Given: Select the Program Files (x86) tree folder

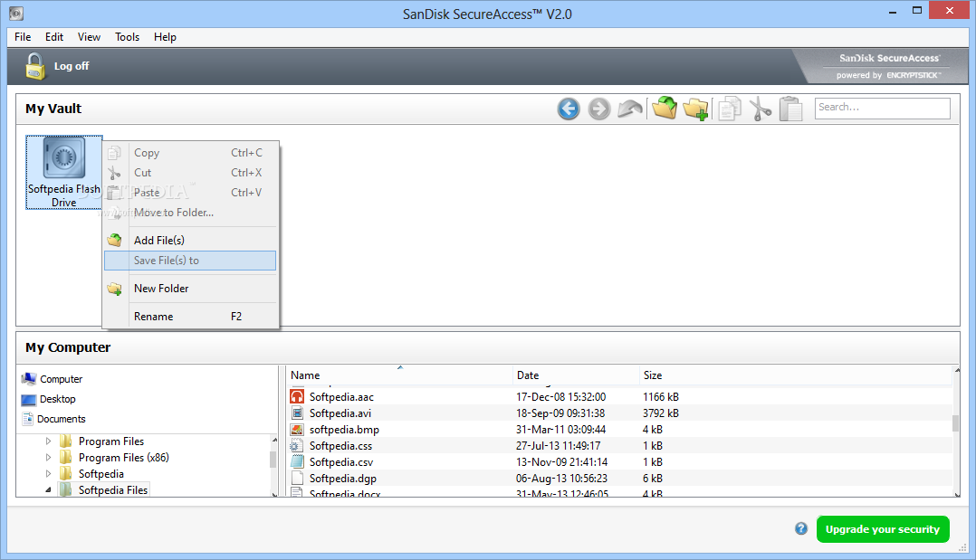Looking at the screenshot, I should [x=124, y=458].
